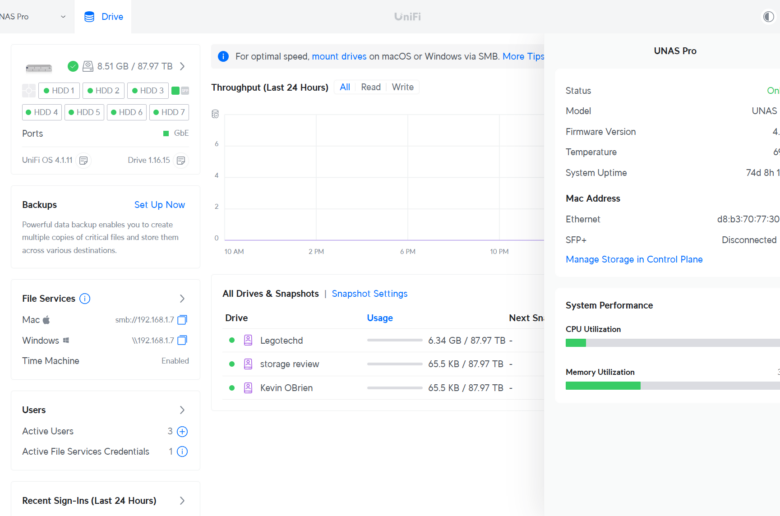Click the Memory Utilization bar
The height and width of the screenshot is (516, 780).
tap(673, 386)
